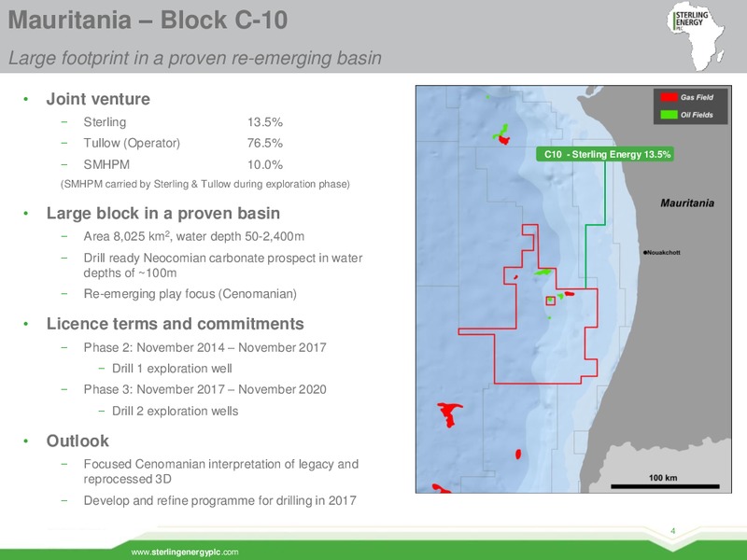This screenshot has height=560, width=747.
Task: Click the 'Large block in a proven basin' heading
Action: [x=162, y=214]
